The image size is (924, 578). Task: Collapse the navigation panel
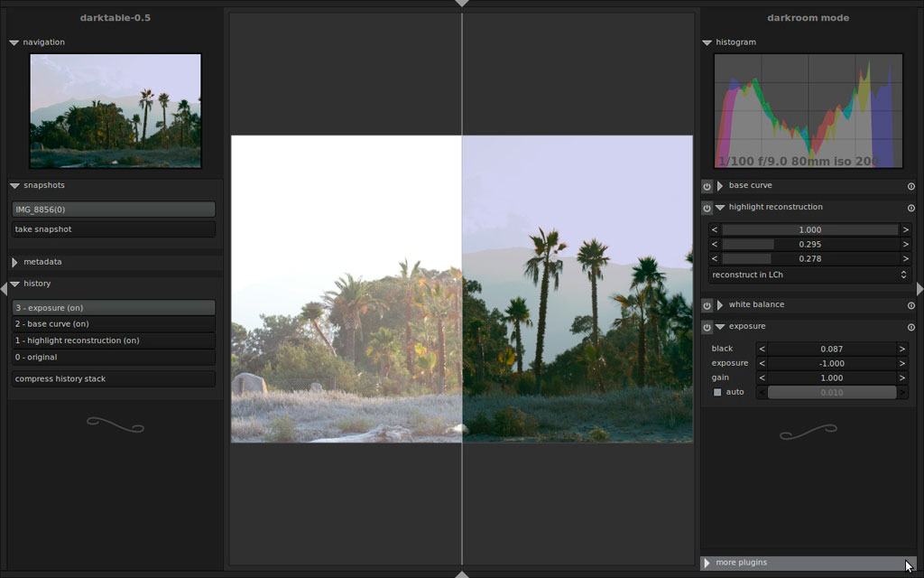14,42
